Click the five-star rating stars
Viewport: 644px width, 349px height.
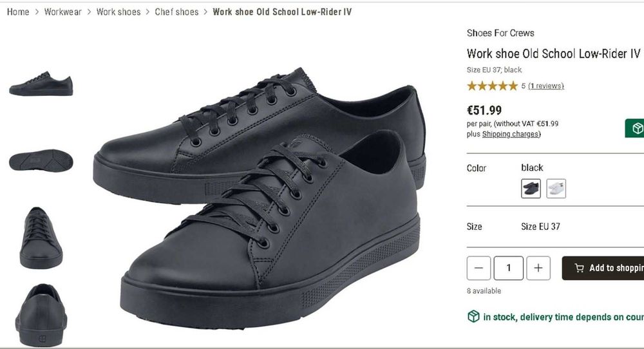[x=492, y=86]
